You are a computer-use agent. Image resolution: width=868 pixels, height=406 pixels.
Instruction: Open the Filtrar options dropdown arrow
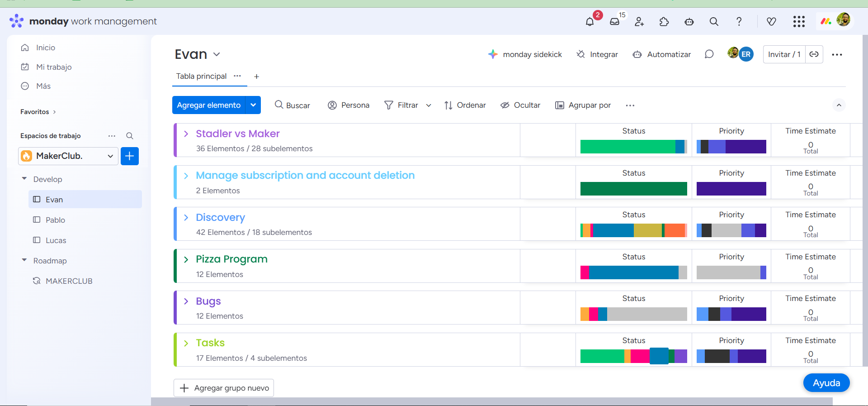point(429,105)
